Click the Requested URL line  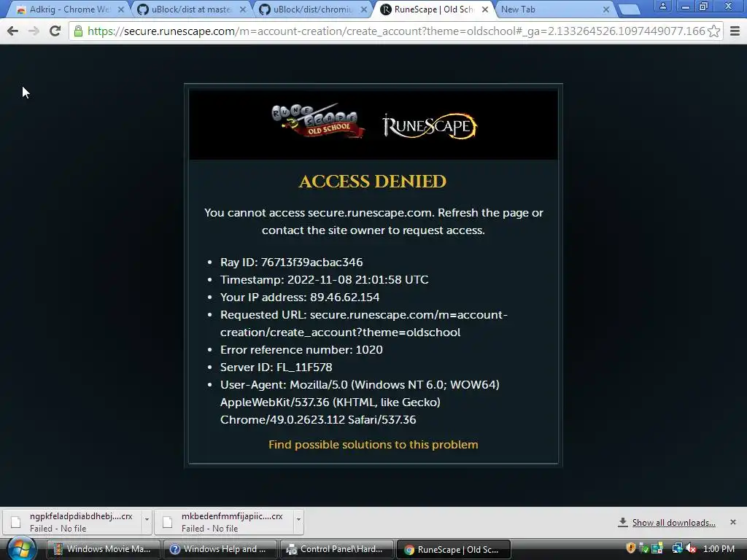363,323
